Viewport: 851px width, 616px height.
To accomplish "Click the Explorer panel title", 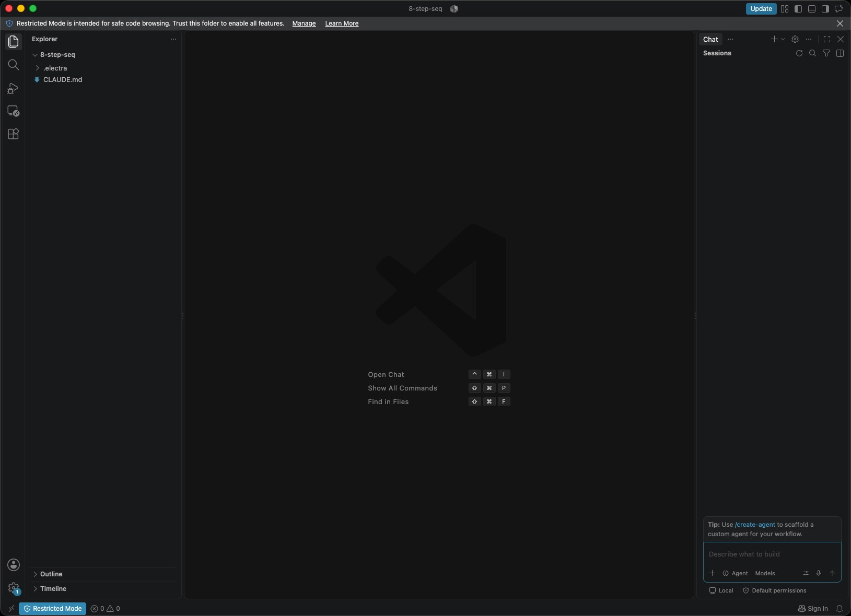I will 44,39.
